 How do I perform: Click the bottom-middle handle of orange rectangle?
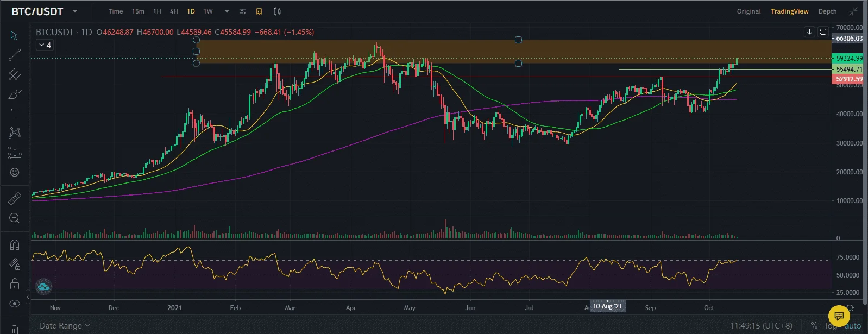pos(518,64)
